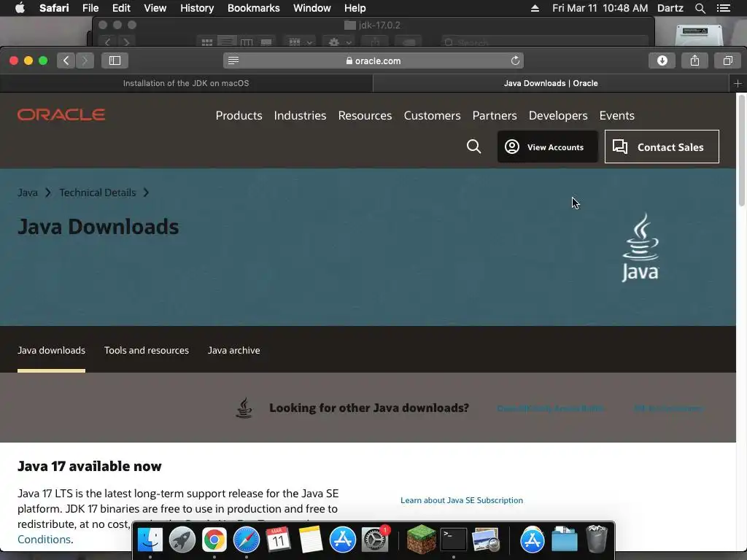Toggle the Safari sidebar button

click(x=115, y=61)
